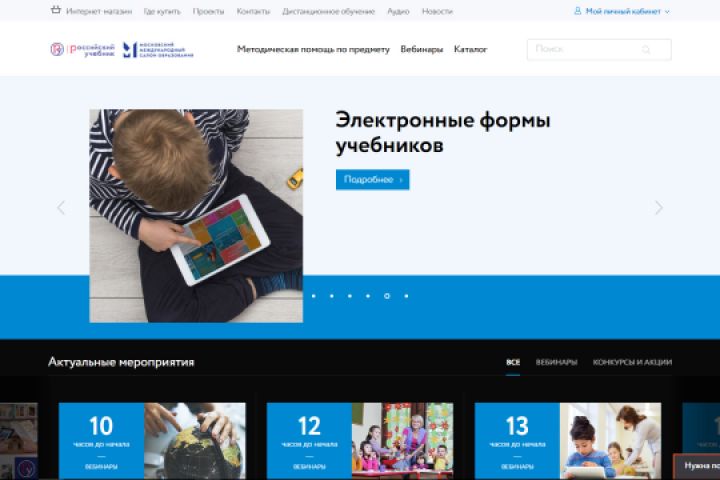Show previous slide with left arrow
Viewport: 720px width, 480px height.
pyautogui.click(x=61, y=208)
